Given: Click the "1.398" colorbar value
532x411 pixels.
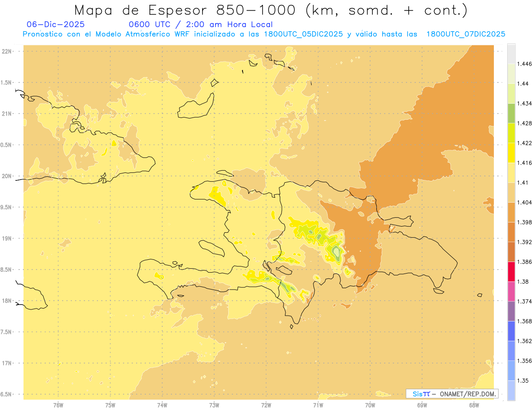Looking at the screenshot, I should click(525, 222).
